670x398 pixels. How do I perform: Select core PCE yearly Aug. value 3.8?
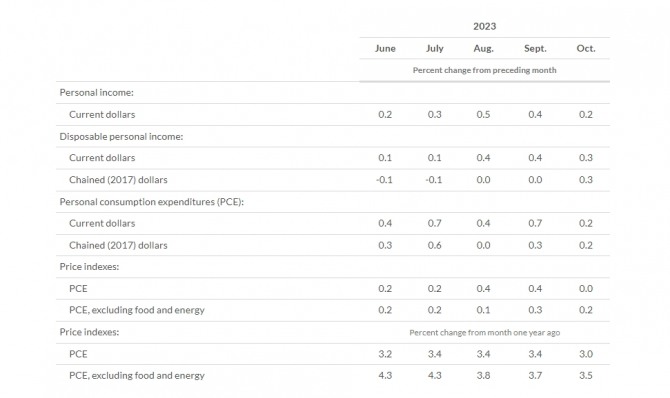[483, 375]
